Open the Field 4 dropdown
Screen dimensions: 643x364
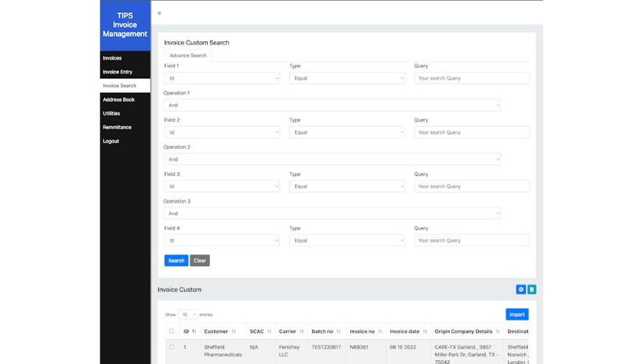[x=222, y=241]
